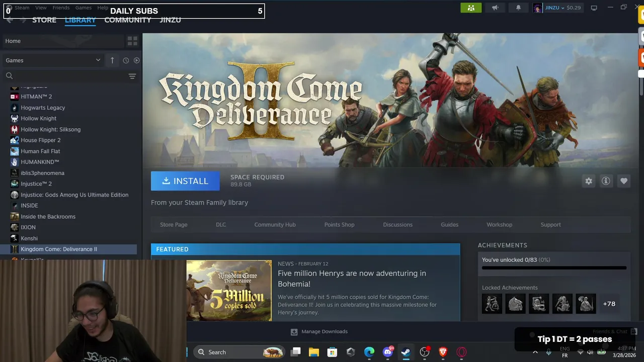Viewport: 644px width, 362px height.
Task: Go to the STORE tab
Action: pyautogui.click(x=44, y=20)
